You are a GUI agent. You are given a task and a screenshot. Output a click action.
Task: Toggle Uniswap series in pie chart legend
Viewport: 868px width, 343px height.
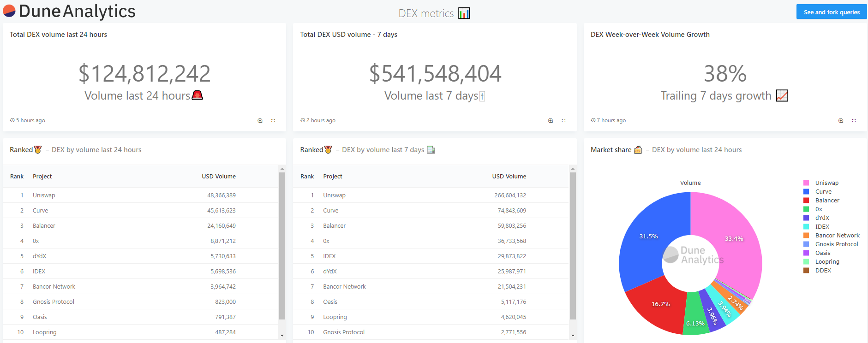826,183
